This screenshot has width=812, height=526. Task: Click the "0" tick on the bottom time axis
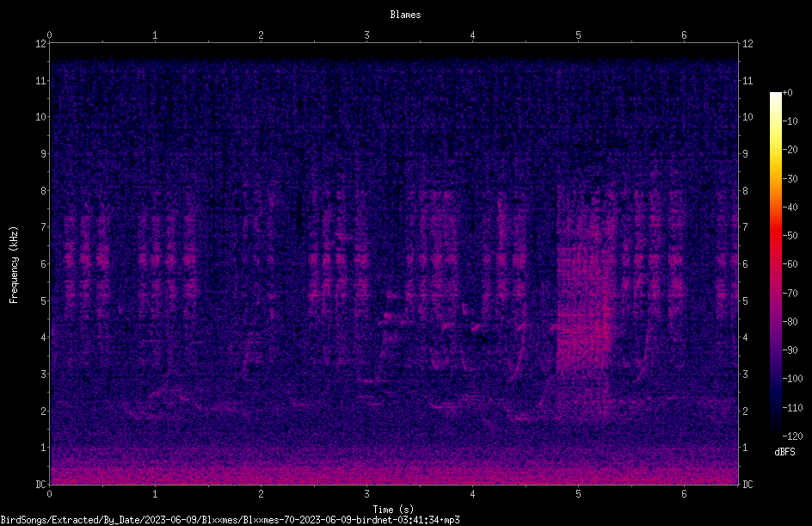coord(49,494)
